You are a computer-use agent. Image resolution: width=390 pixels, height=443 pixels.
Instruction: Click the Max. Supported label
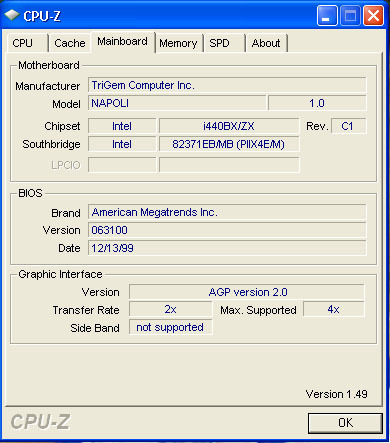click(258, 310)
